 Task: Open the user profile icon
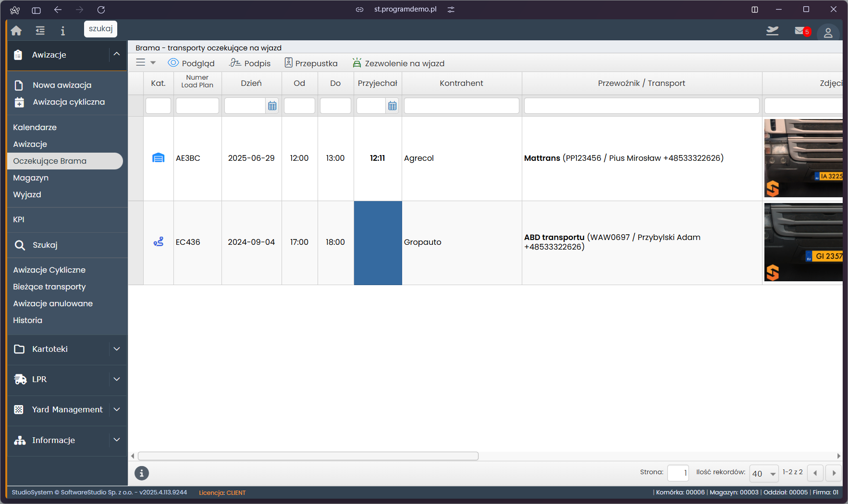(828, 33)
